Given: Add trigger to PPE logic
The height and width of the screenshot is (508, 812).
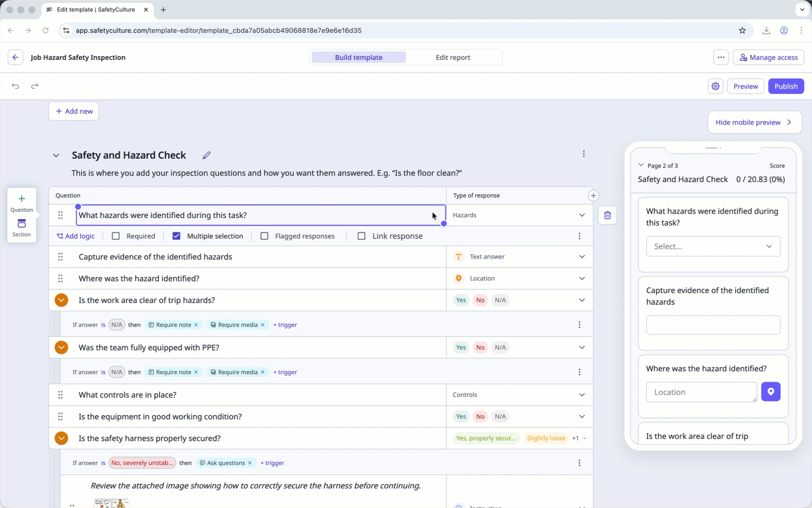Looking at the screenshot, I should coord(285,372).
